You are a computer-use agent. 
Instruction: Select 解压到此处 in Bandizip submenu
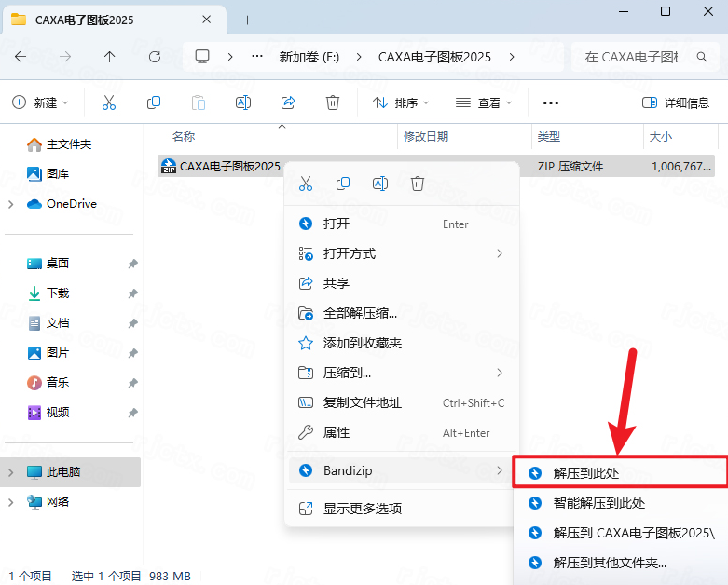[585, 473]
